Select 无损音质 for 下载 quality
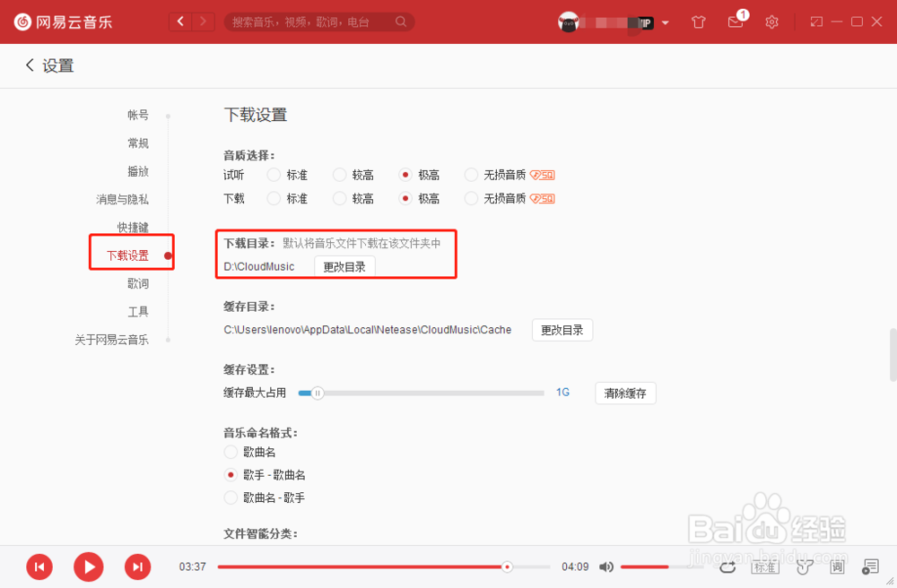 click(471, 198)
